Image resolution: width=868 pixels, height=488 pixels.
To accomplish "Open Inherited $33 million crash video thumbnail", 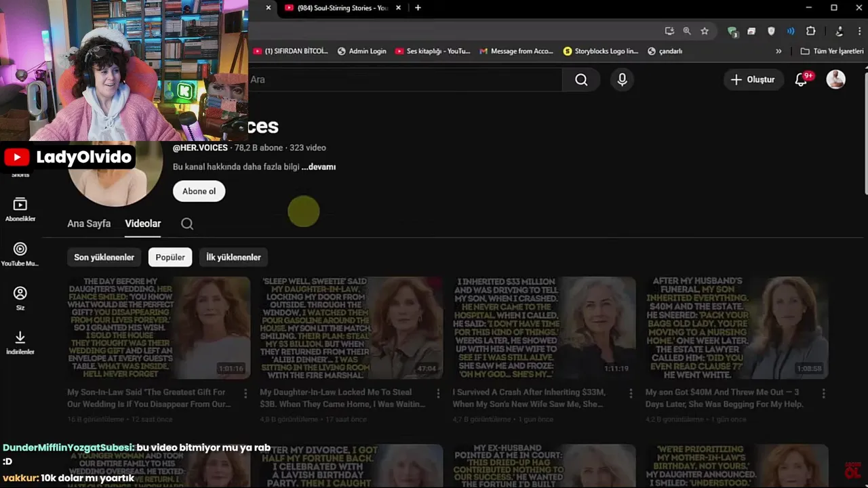I will pyautogui.click(x=544, y=328).
